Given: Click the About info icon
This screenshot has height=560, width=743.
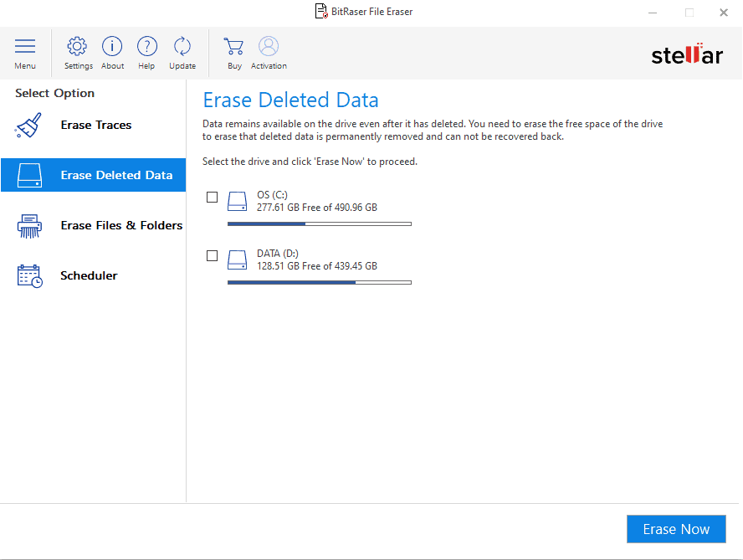Looking at the screenshot, I should (112, 47).
